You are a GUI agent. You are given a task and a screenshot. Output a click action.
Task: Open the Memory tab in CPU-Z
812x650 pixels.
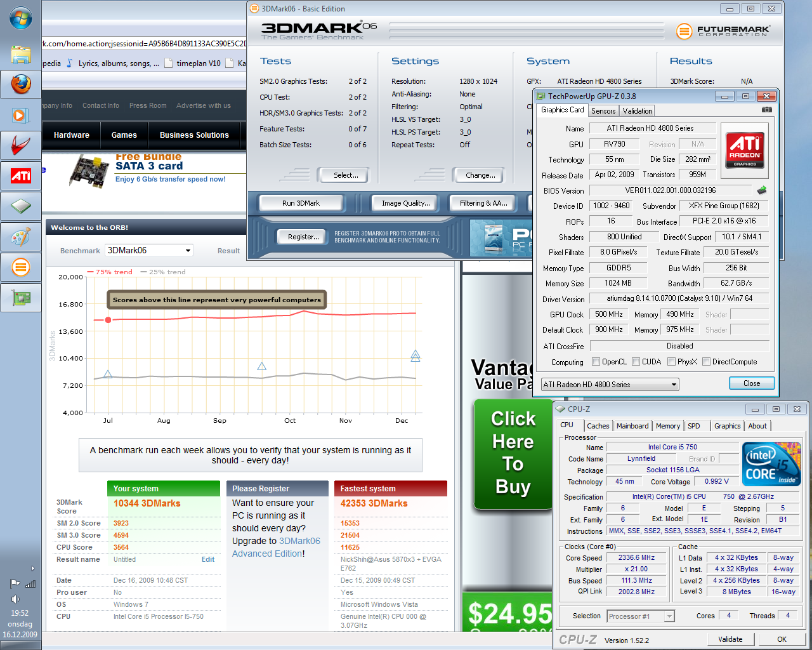coord(668,426)
